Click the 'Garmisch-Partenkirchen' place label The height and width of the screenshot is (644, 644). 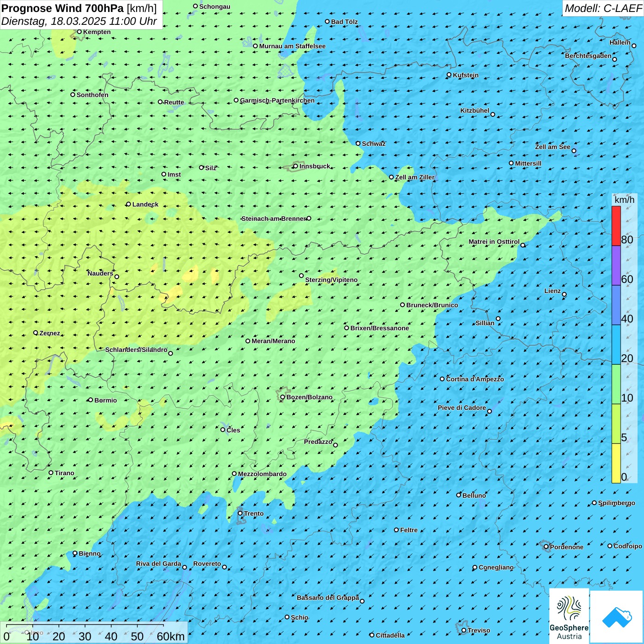click(277, 100)
